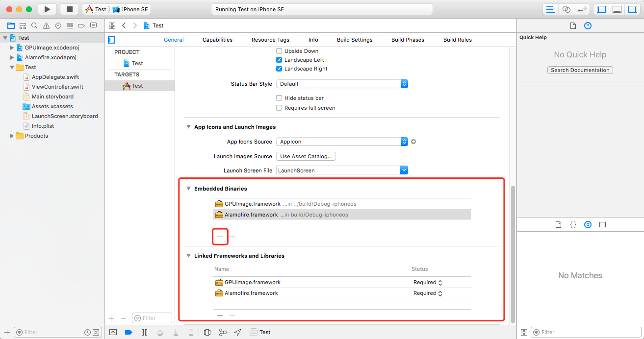Viewport: 644px width, 339px height.
Task: Switch to the Standard editor
Action: (551, 9)
